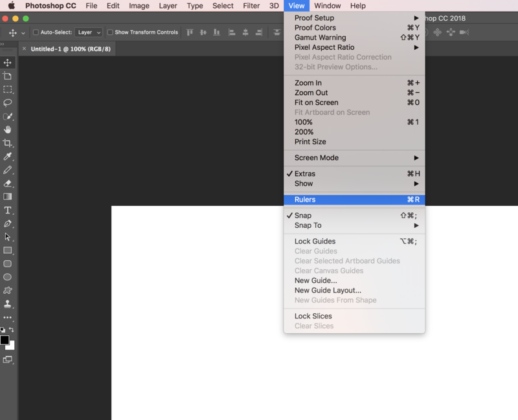This screenshot has width=518, height=420.
Task: Open the File menu
Action: click(91, 6)
